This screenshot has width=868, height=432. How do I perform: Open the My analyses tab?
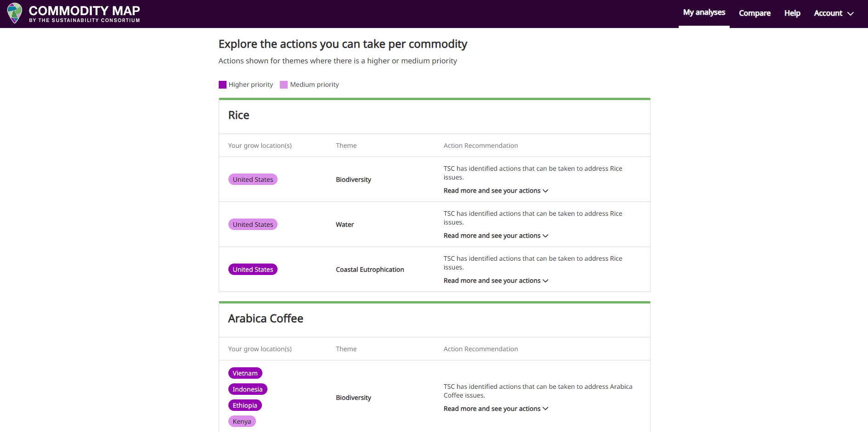[704, 13]
